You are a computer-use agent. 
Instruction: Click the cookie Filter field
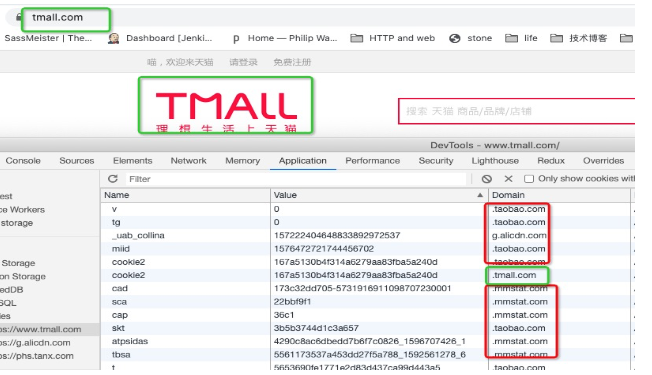point(296,179)
